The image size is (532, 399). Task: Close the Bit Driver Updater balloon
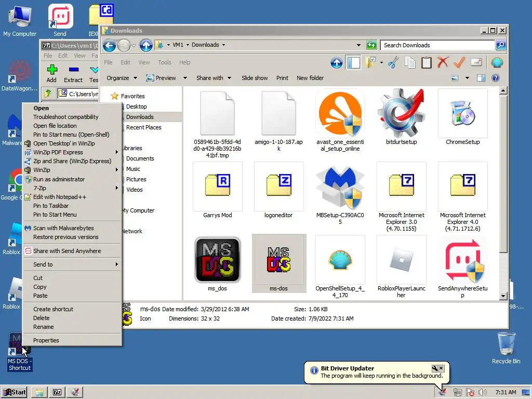(x=441, y=368)
